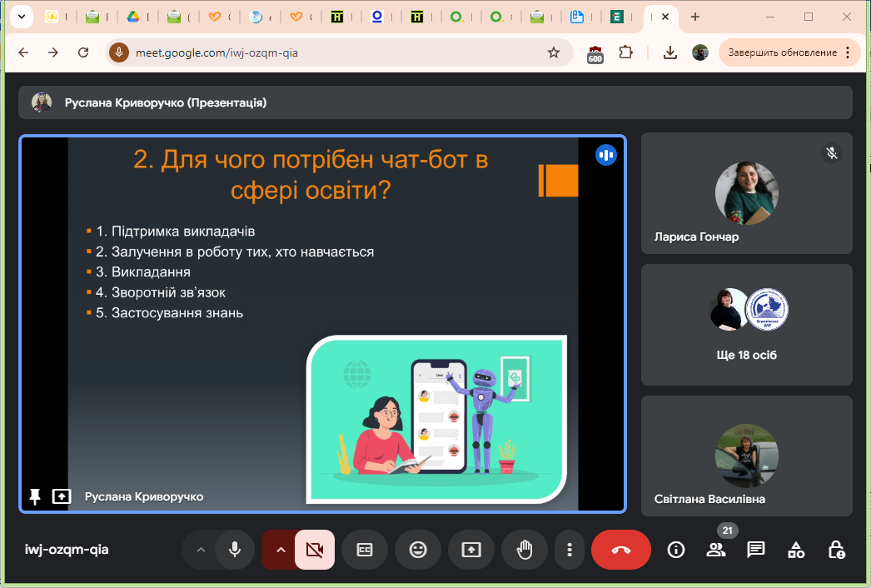The width and height of the screenshot is (871, 588).
Task: Click the Ще 18 осіб participants tile
Action: click(746, 324)
